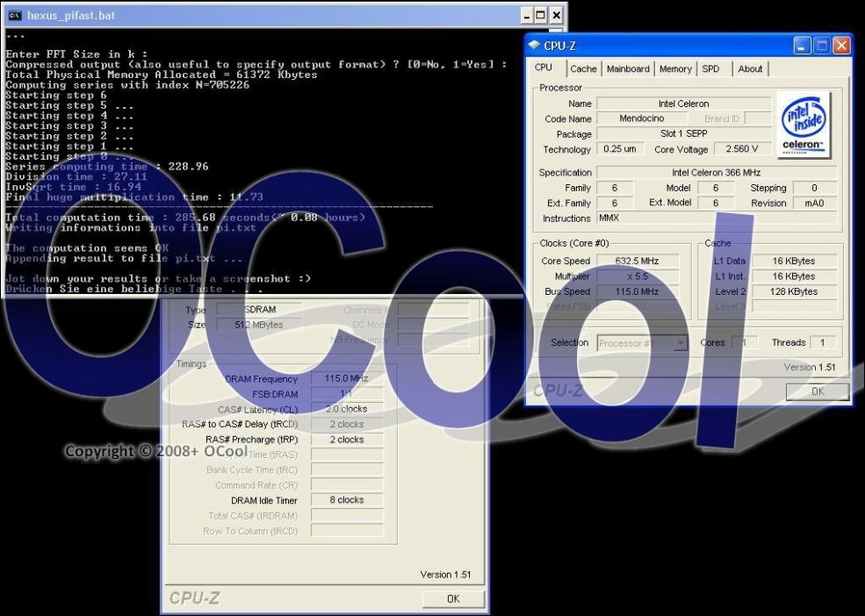Image resolution: width=865 pixels, height=616 pixels.
Task: Show the About tab in CPU-Z
Action: click(x=750, y=69)
